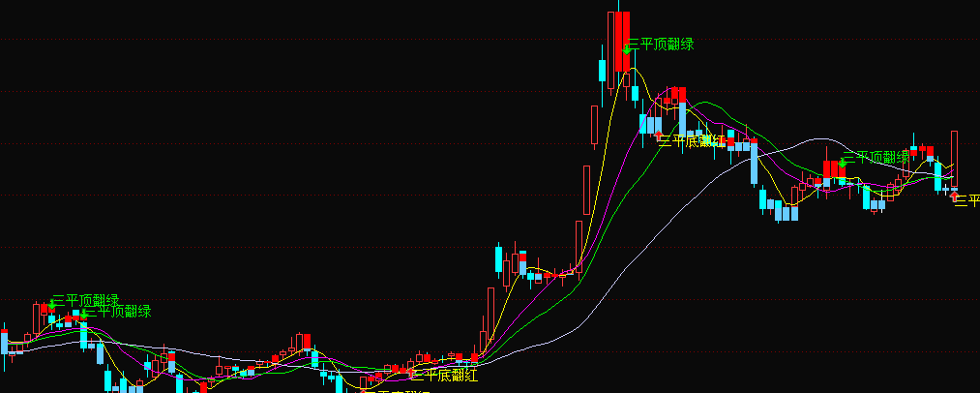Click the green down arrow at the rightmost 三平顶翻绿
Viewport: 980px width, 393px height.
pos(843,163)
